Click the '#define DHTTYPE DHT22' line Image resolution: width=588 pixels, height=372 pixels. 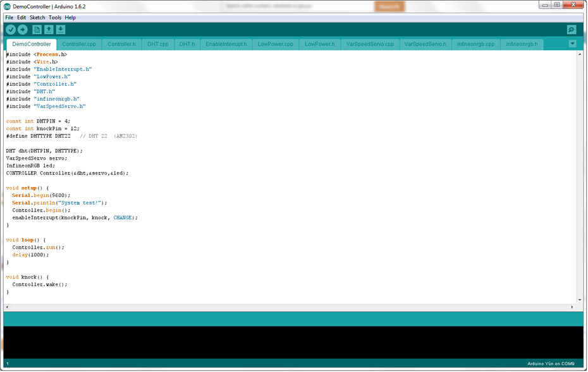(x=38, y=136)
